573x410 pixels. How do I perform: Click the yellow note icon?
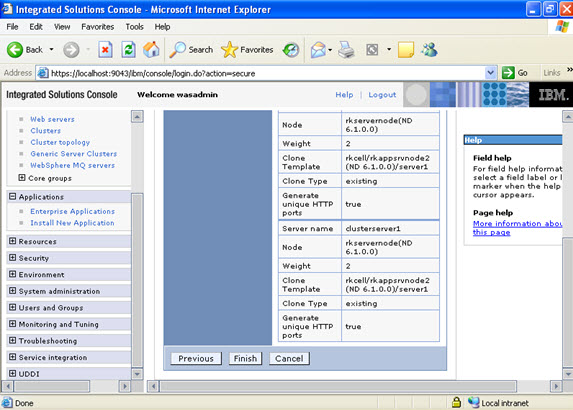406,50
